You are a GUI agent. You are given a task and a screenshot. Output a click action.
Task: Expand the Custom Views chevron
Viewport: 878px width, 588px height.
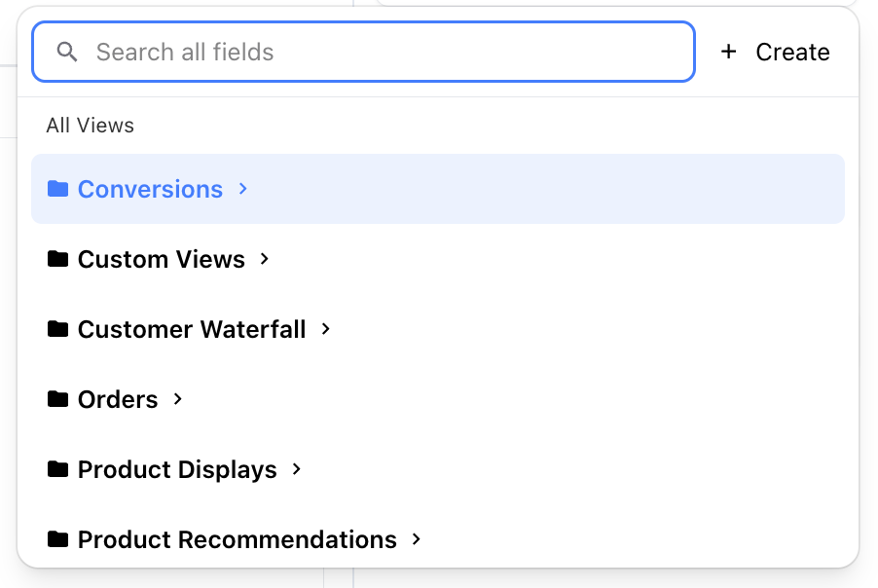(x=265, y=259)
